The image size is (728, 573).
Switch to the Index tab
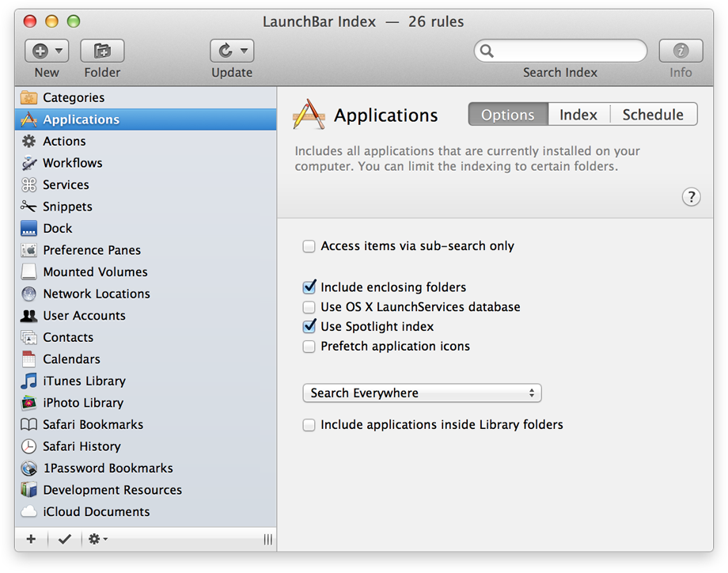(x=578, y=114)
